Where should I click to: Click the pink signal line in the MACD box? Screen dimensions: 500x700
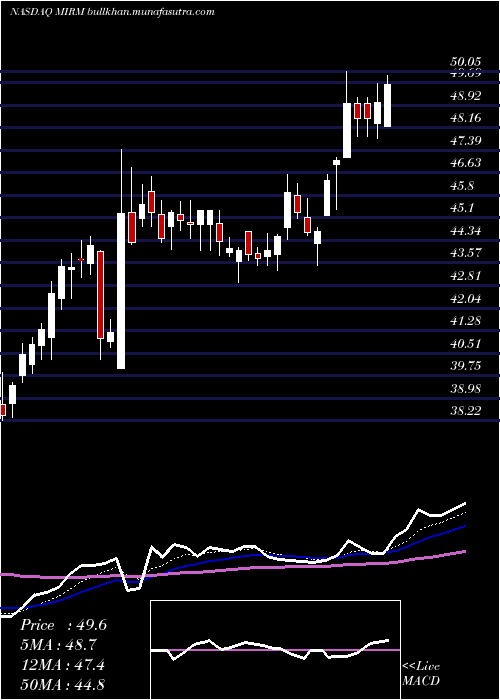(275, 650)
